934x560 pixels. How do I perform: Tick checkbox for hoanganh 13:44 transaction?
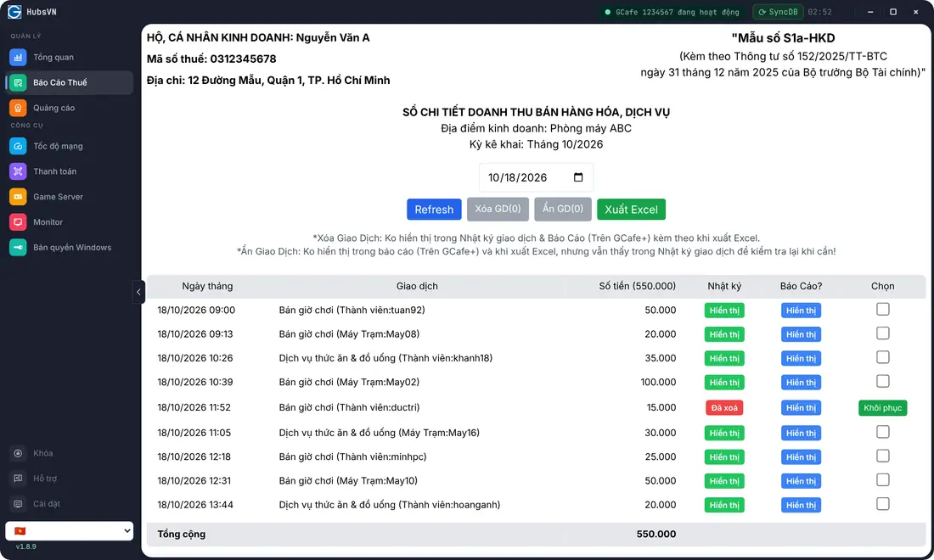coord(883,503)
